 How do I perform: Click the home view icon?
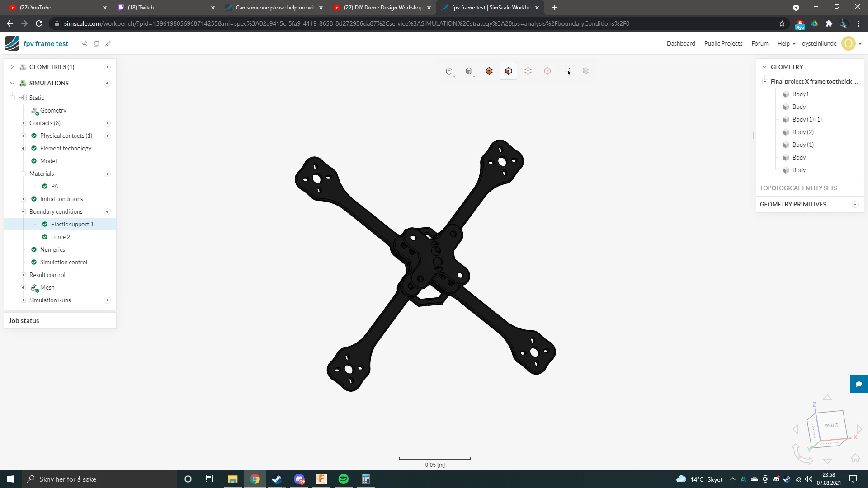click(x=855, y=458)
